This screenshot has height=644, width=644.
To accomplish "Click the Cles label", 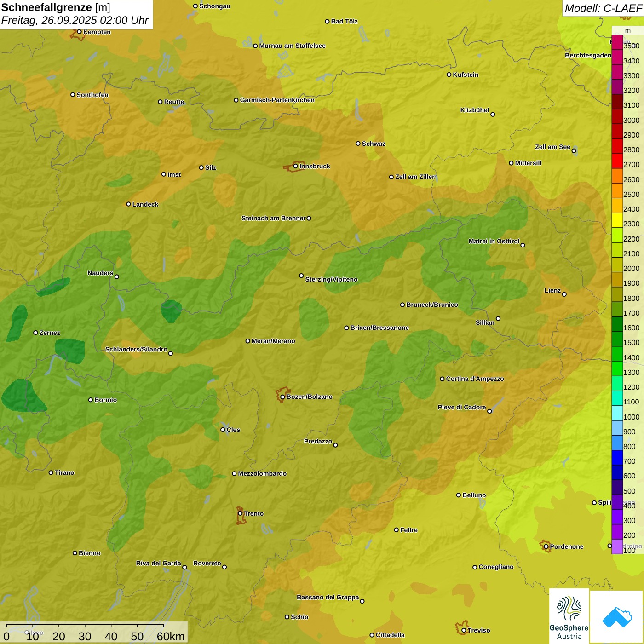I will coord(234,430).
